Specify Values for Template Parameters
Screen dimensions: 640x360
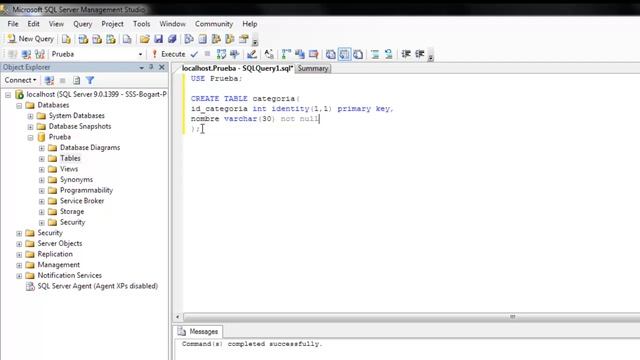coord(269,54)
